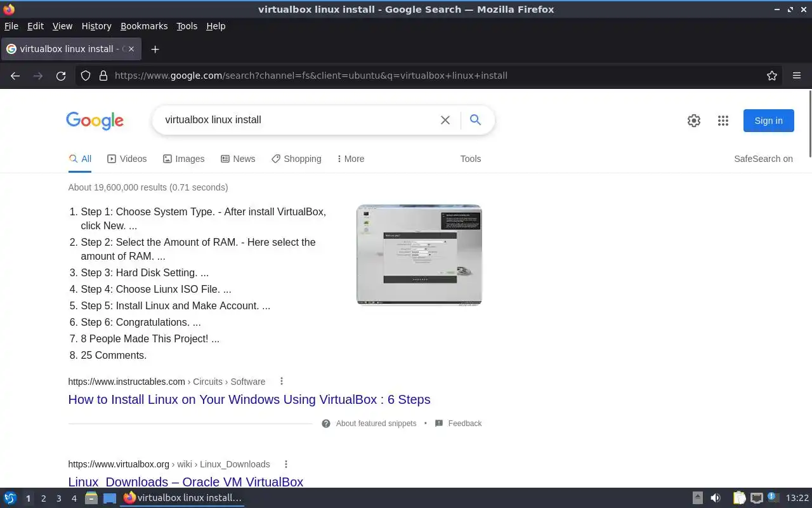Open the File menu
Screen dimensions: 812x508
tap(11, 26)
